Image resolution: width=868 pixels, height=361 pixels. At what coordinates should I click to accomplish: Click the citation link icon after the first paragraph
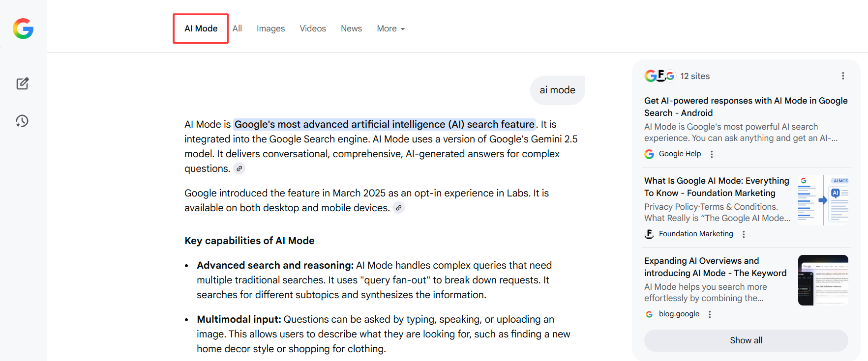[x=239, y=168]
